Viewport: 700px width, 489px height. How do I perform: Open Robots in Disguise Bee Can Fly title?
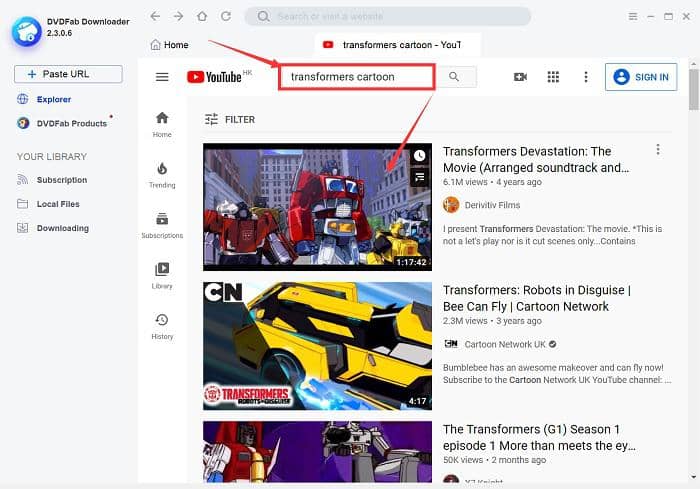pos(537,298)
